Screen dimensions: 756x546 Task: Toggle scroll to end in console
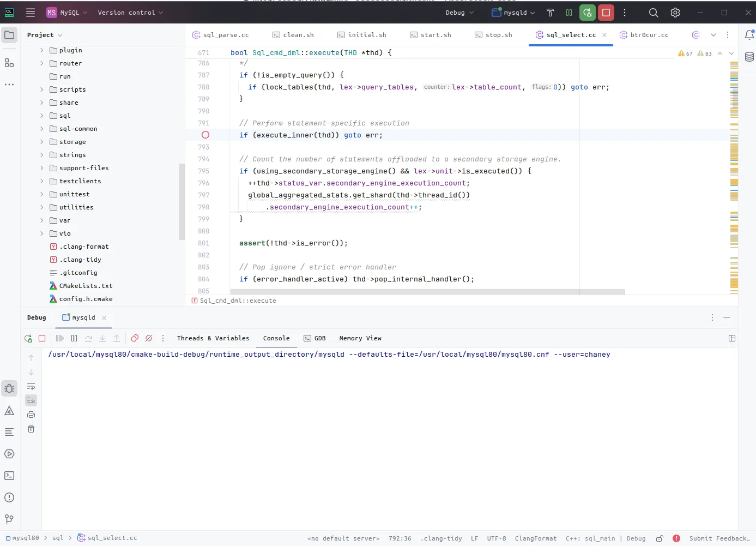point(31,400)
